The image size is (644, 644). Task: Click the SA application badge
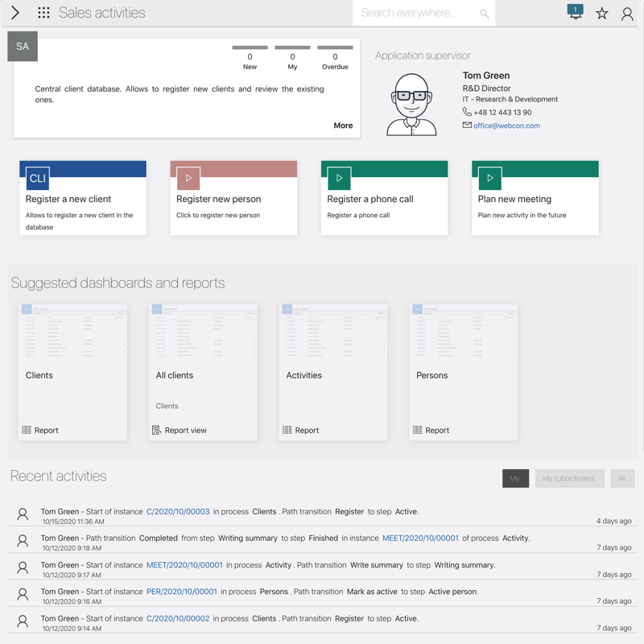23,47
